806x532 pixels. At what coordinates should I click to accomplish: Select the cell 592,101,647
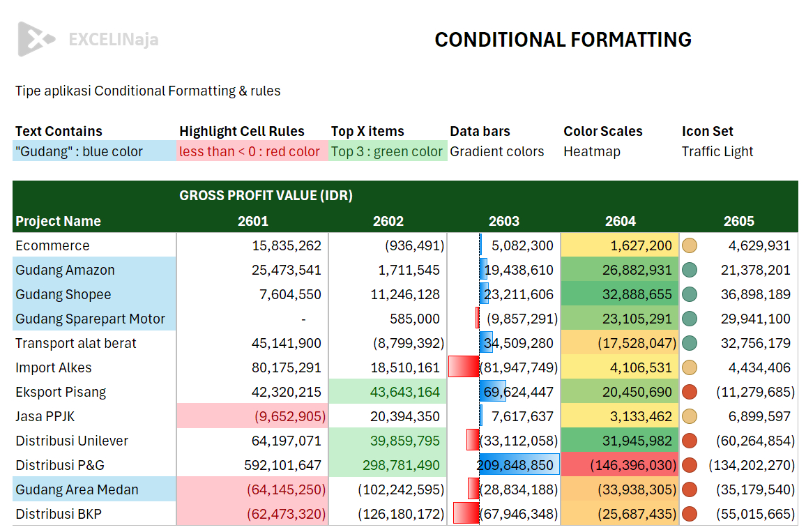point(252,465)
